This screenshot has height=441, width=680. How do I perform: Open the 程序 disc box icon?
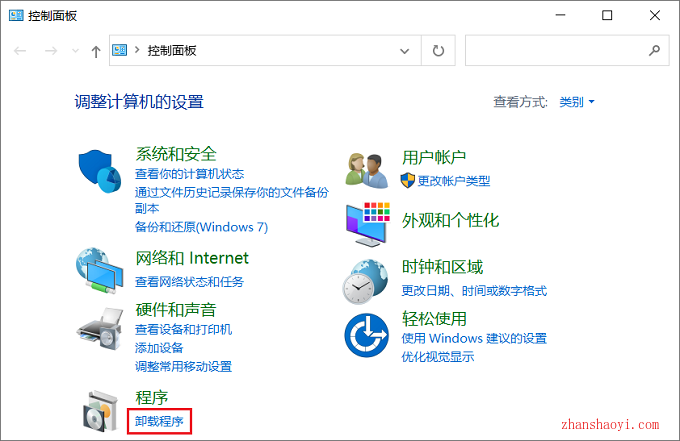click(101, 411)
